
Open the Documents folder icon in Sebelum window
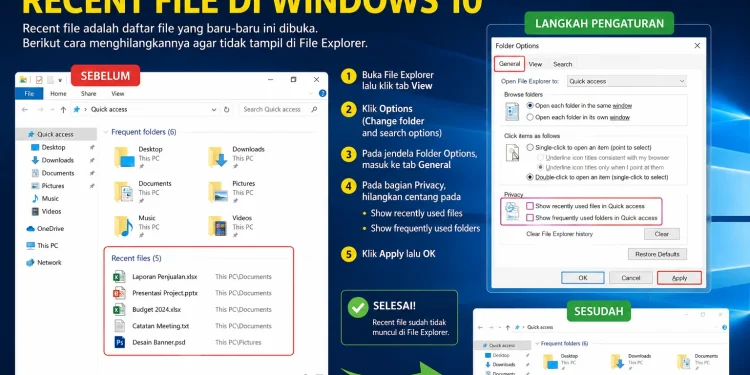coord(124,191)
